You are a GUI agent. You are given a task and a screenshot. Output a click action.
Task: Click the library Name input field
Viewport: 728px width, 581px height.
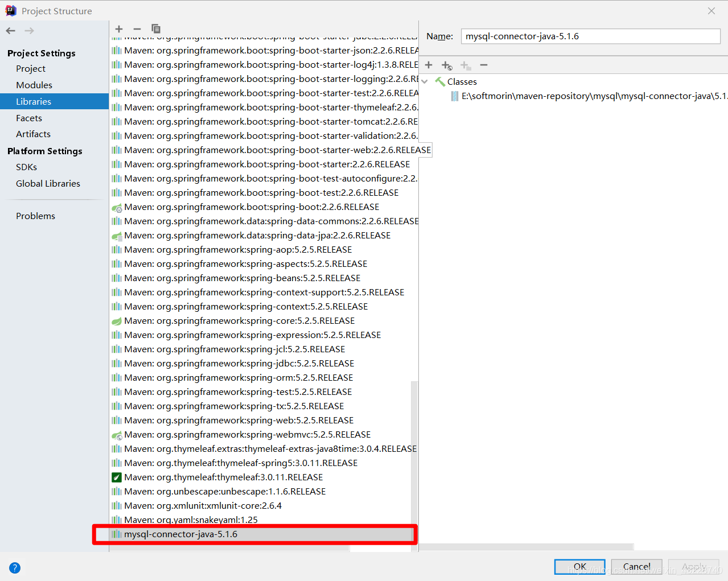[590, 36]
